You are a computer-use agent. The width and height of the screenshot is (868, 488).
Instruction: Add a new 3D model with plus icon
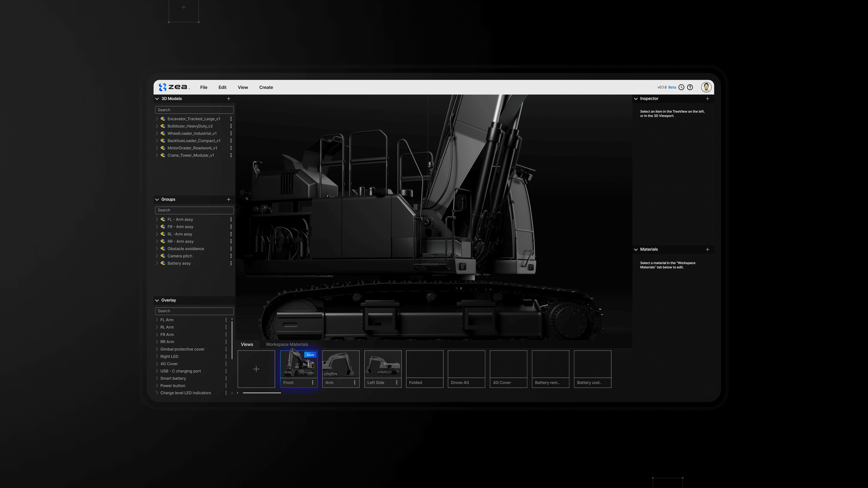[229, 99]
